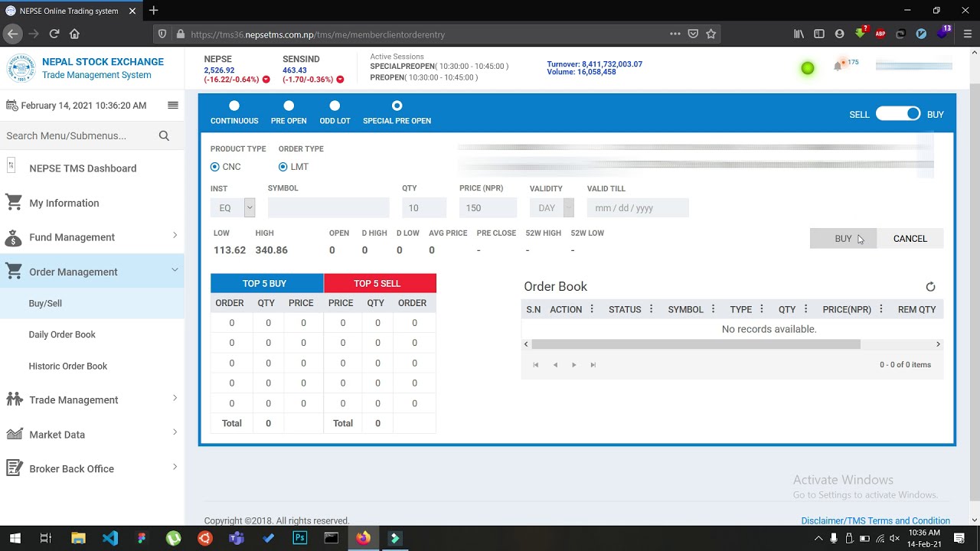Click SENSIND index value 463.43
The height and width of the screenshot is (551, 980).
click(295, 70)
